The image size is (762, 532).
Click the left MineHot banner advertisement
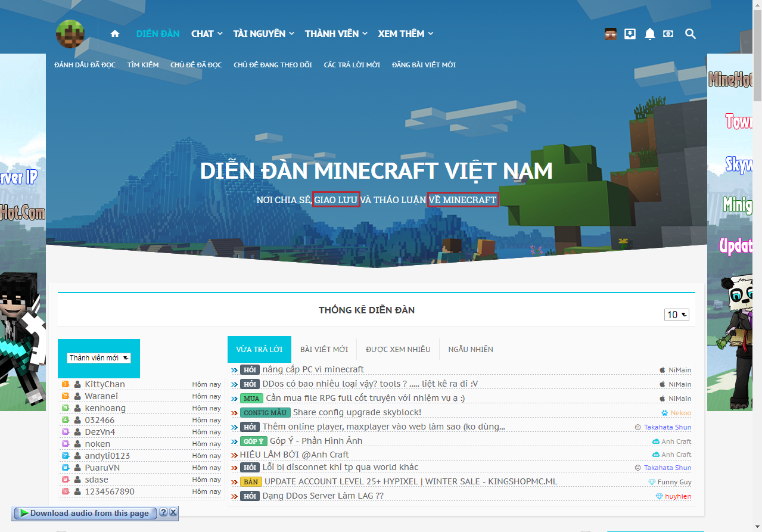[x=23, y=232]
